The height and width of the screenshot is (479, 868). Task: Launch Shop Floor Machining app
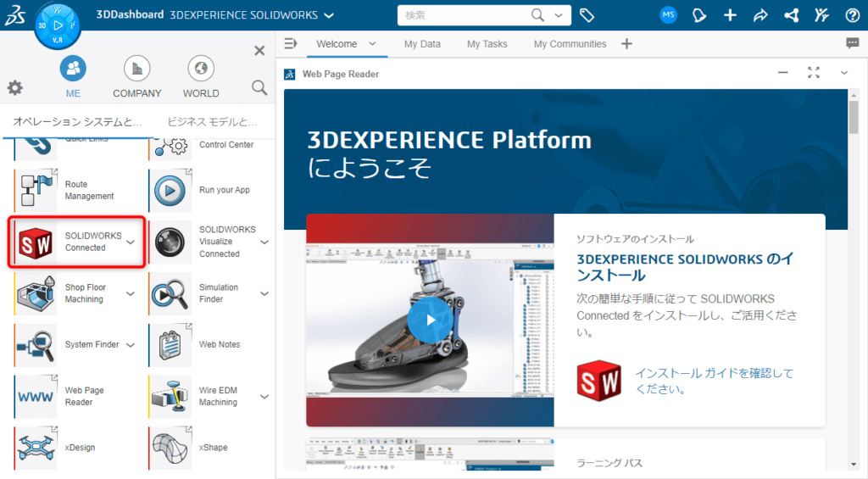click(x=36, y=293)
